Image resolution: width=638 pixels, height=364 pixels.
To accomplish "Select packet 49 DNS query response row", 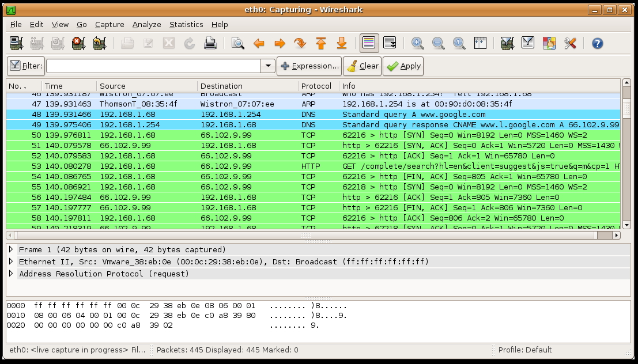I will pyautogui.click(x=314, y=125).
